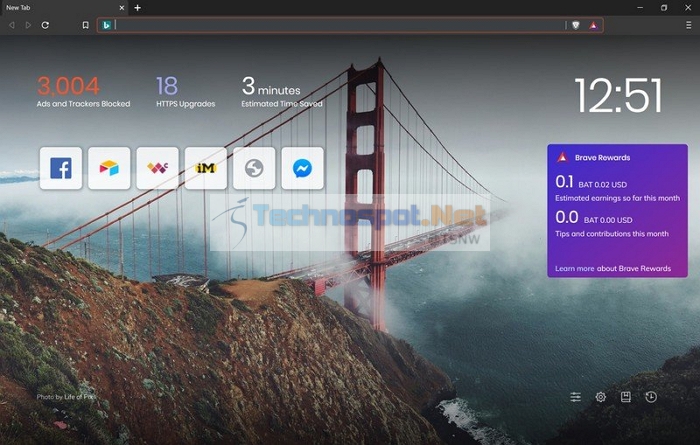The height and width of the screenshot is (445, 700).
Task: Open the Facebook top site tile
Action: point(61,168)
